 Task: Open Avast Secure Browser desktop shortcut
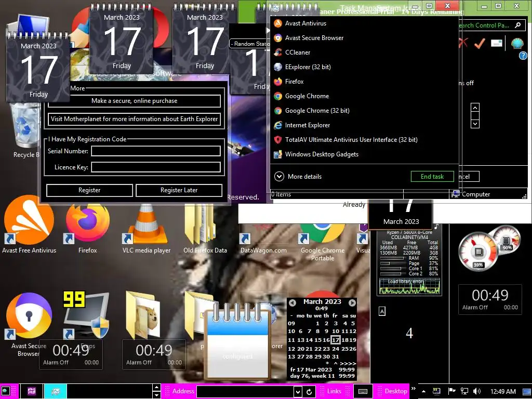[29, 324]
